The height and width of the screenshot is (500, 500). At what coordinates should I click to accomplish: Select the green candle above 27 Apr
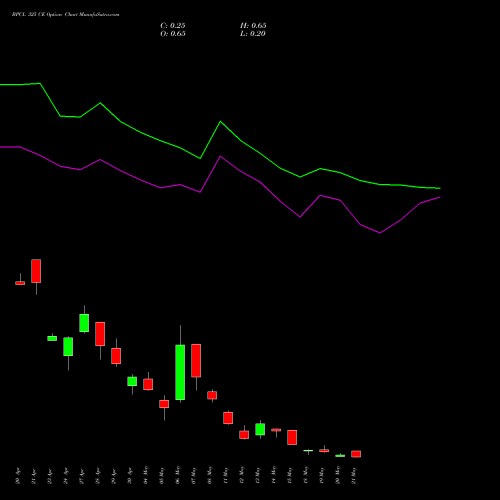tap(84, 323)
